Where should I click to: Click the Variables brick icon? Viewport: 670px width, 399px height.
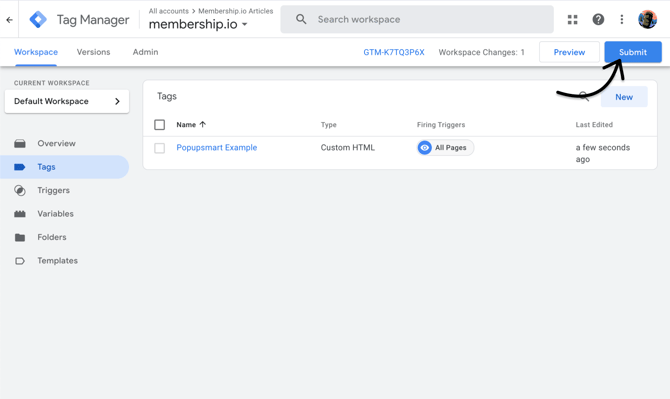pos(20,214)
